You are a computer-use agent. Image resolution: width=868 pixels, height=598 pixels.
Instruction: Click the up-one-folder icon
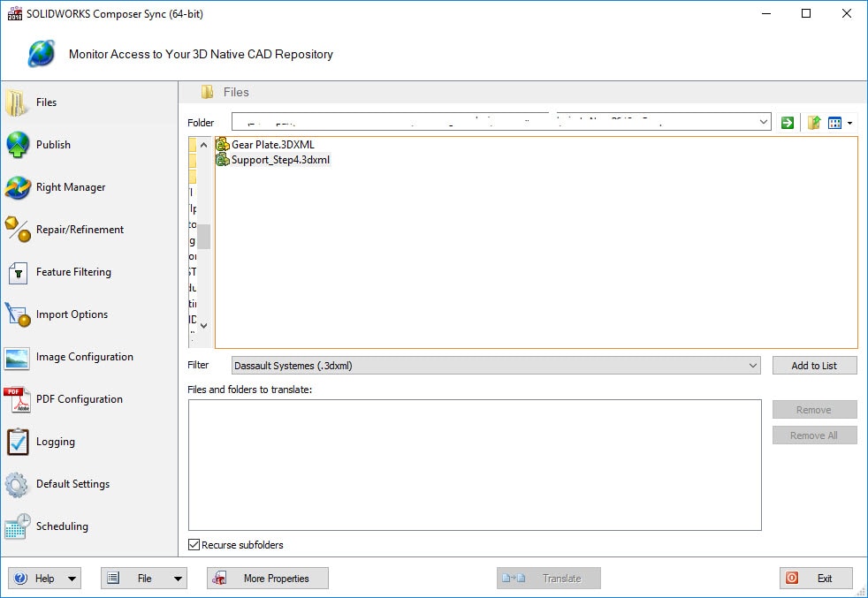[x=814, y=123]
